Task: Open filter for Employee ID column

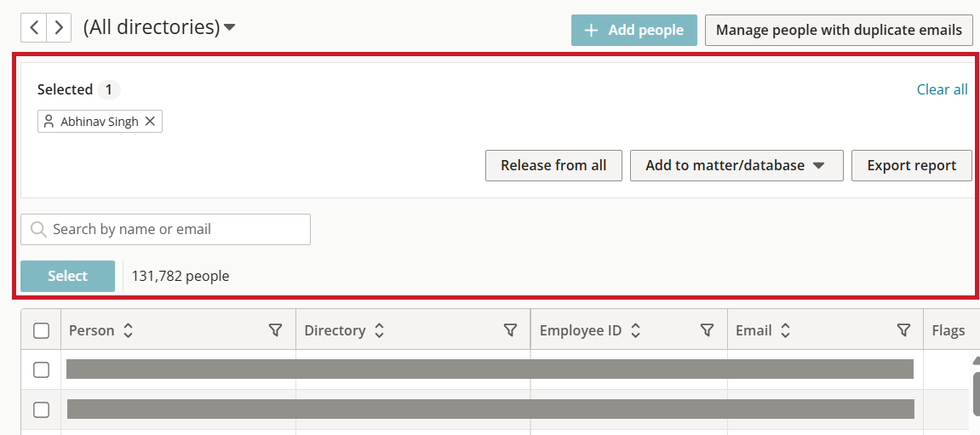Action: point(707,330)
